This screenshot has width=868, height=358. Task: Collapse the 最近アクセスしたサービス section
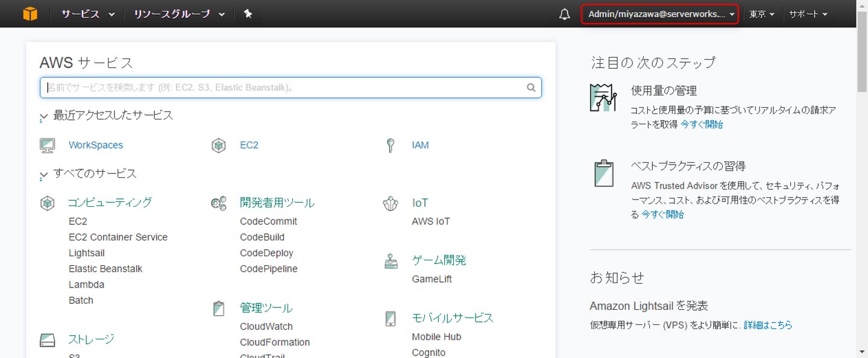click(x=43, y=116)
